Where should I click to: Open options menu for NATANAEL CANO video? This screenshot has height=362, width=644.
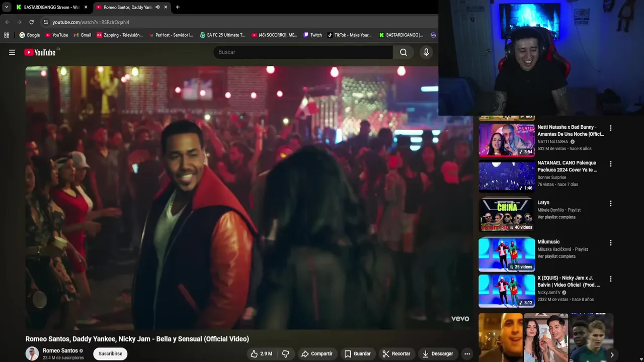[x=611, y=164]
